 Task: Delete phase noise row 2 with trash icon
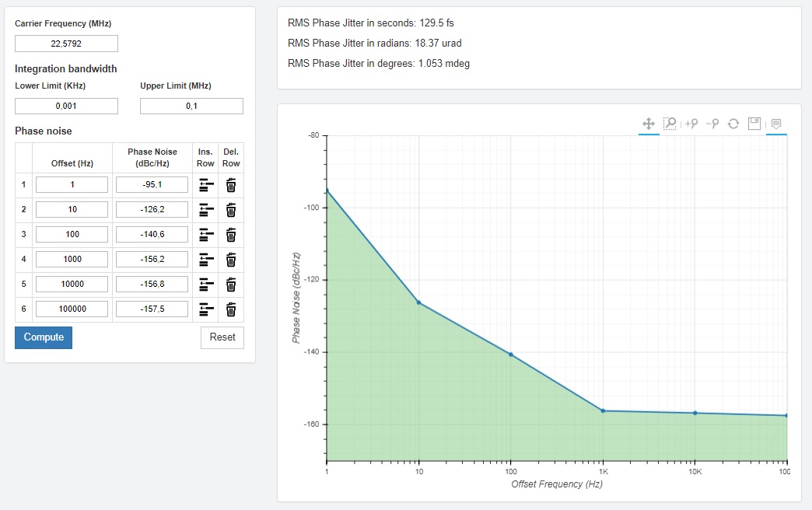coord(231,210)
